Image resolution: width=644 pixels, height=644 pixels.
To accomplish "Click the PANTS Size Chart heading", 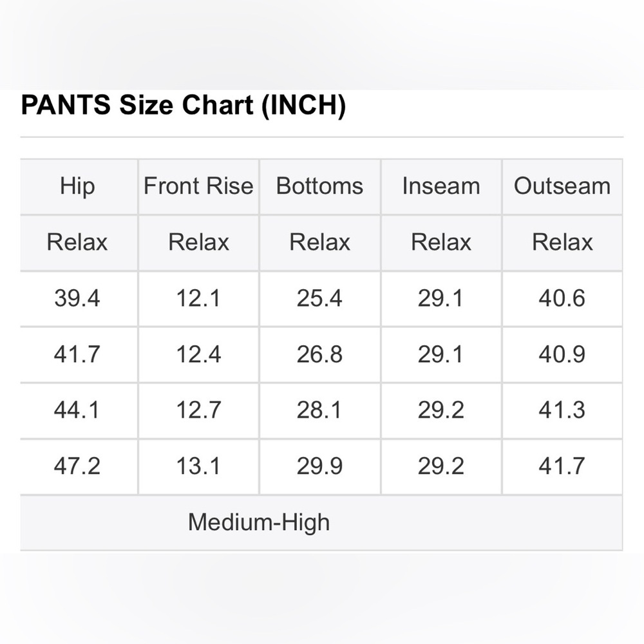I will (x=183, y=105).
